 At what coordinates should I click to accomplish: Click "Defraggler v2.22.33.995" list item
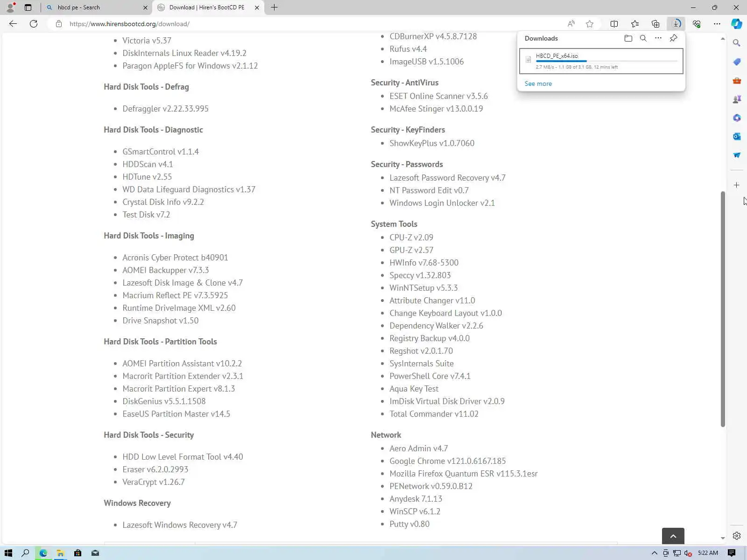(x=165, y=109)
